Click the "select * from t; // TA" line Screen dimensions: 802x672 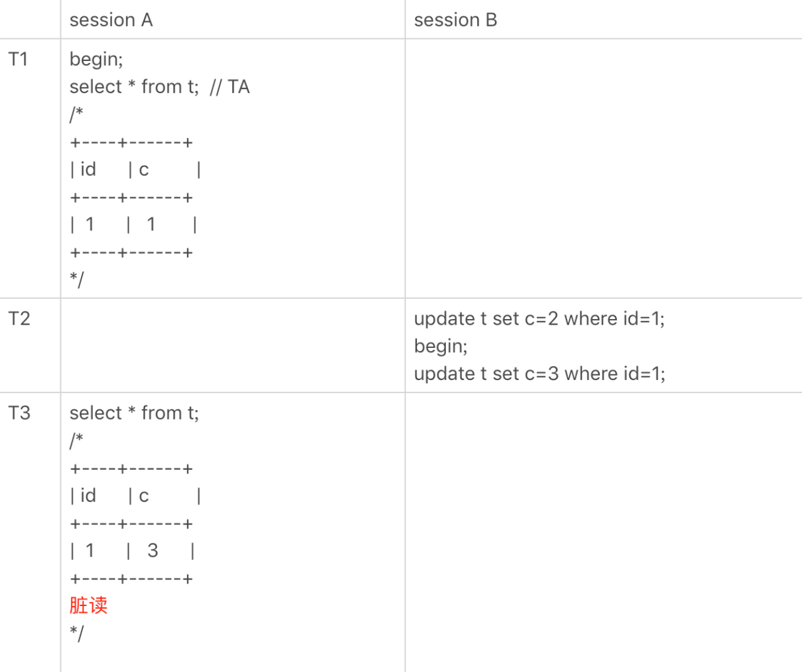160,87
